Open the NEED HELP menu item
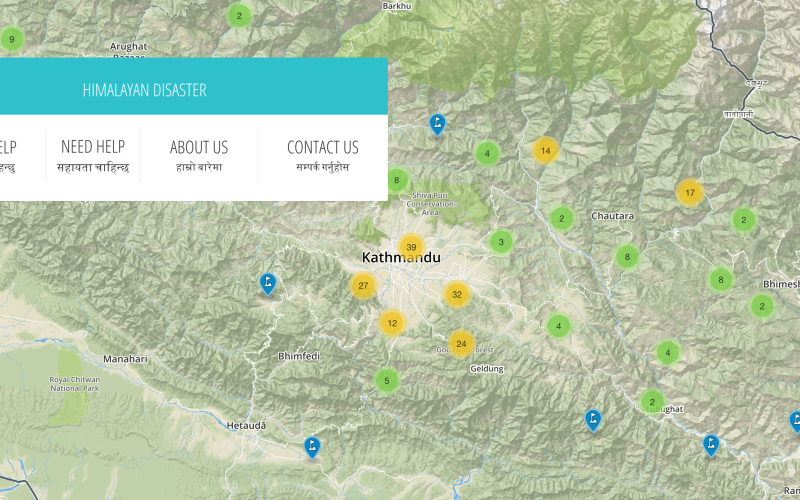The height and width of the screenshot is (500, 800). (x=93, y=155)
